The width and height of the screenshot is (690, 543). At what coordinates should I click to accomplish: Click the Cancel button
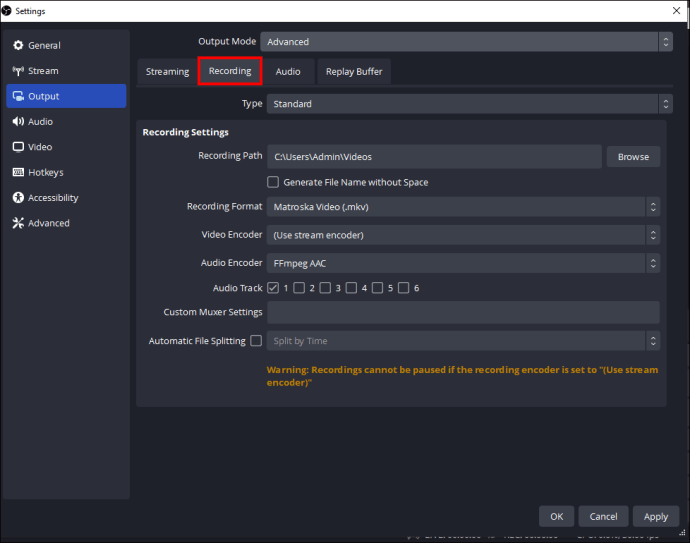pos(603,516)
